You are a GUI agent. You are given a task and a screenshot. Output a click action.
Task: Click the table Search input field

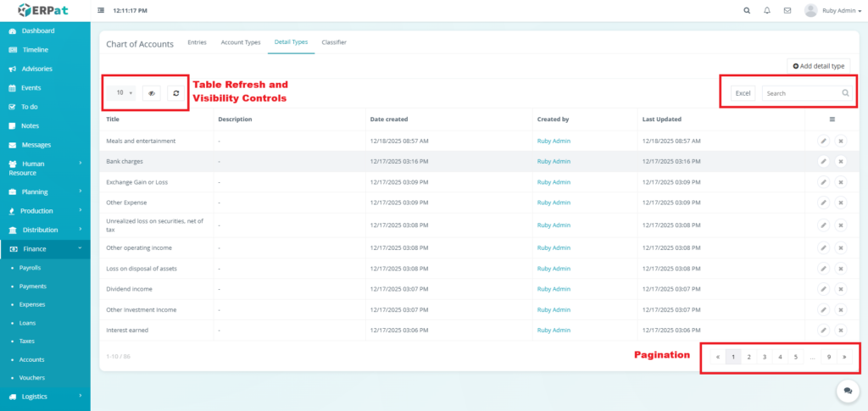(801, 93)
